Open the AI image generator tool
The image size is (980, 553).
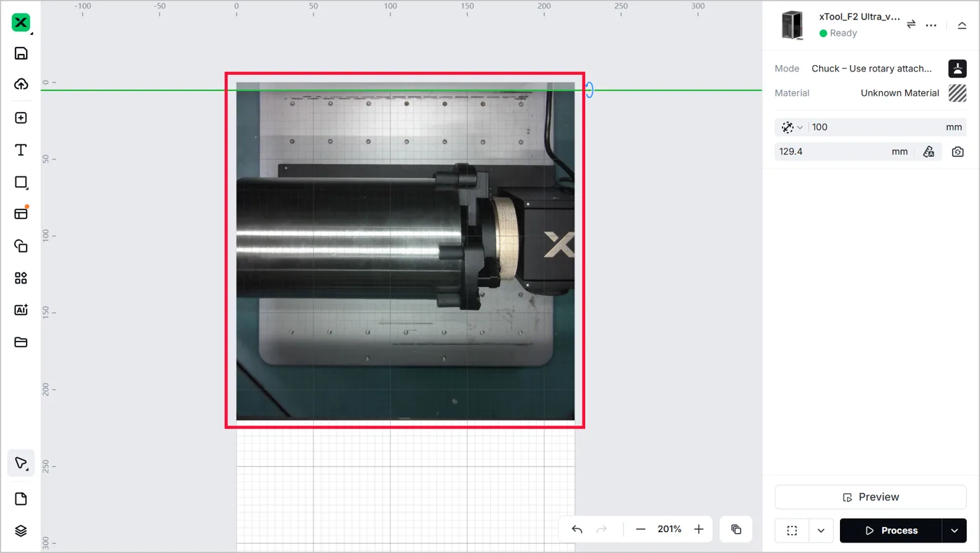point(21,310)
